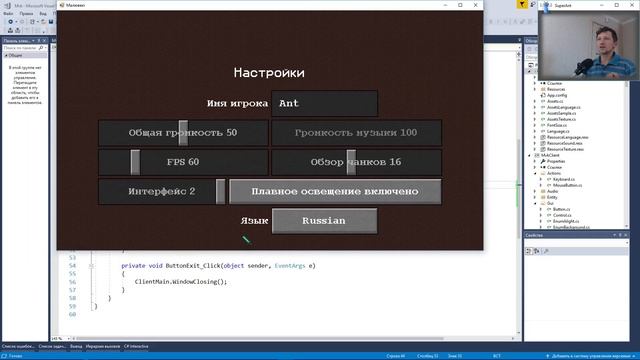Open the Вид menu in Visual Studio
The width and height of the screenshot is (640, 360).
coord(43,13)
